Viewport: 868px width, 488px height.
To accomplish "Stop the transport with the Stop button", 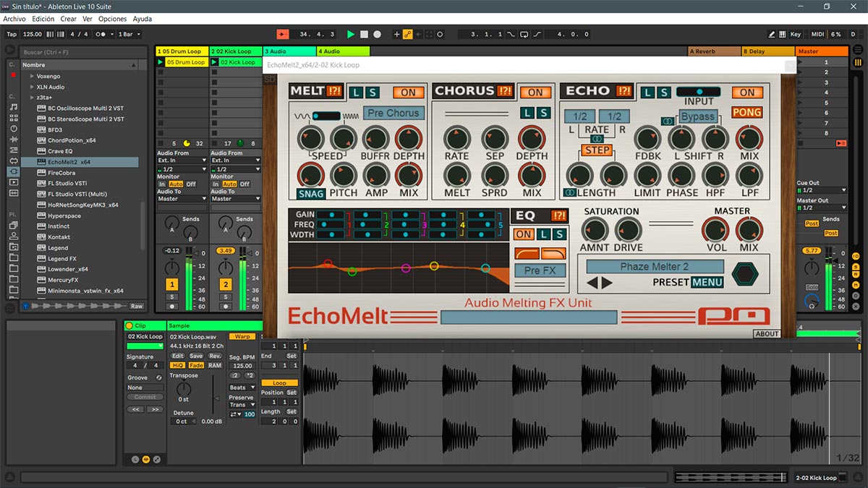I will [x=364, y=34].
